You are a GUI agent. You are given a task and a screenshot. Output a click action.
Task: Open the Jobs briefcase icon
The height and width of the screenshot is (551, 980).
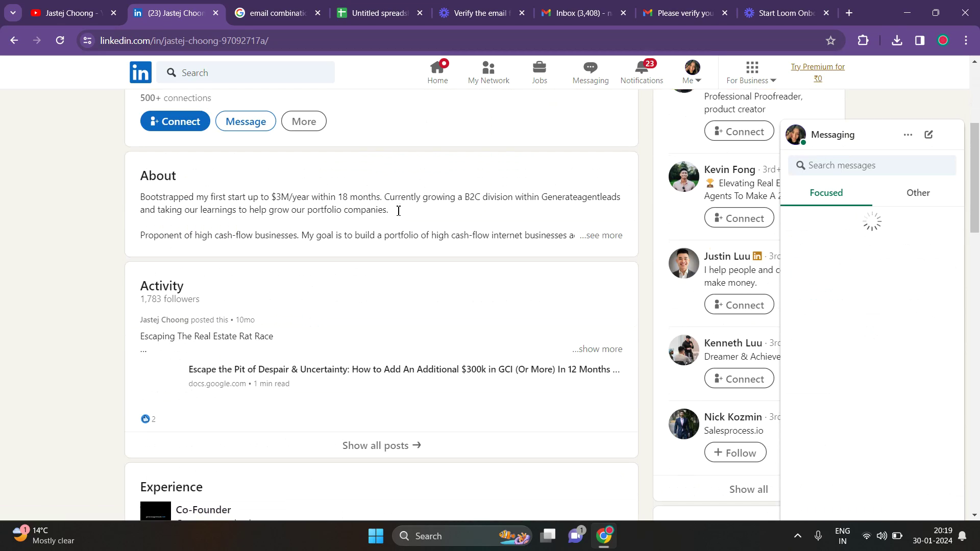540,72
